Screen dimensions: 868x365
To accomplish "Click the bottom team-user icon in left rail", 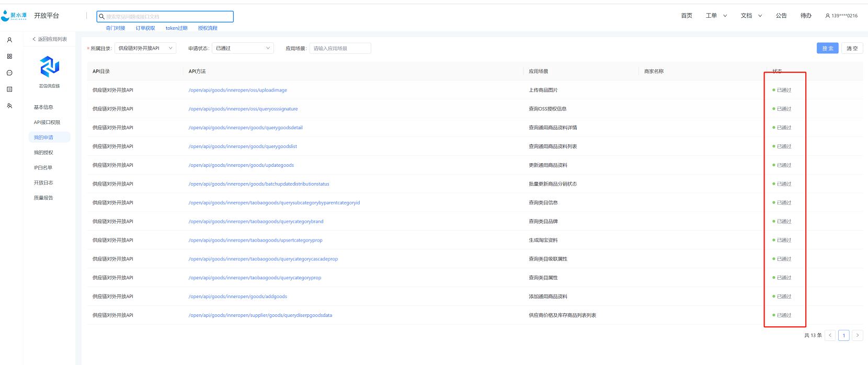I will click(x=9, y=106).
